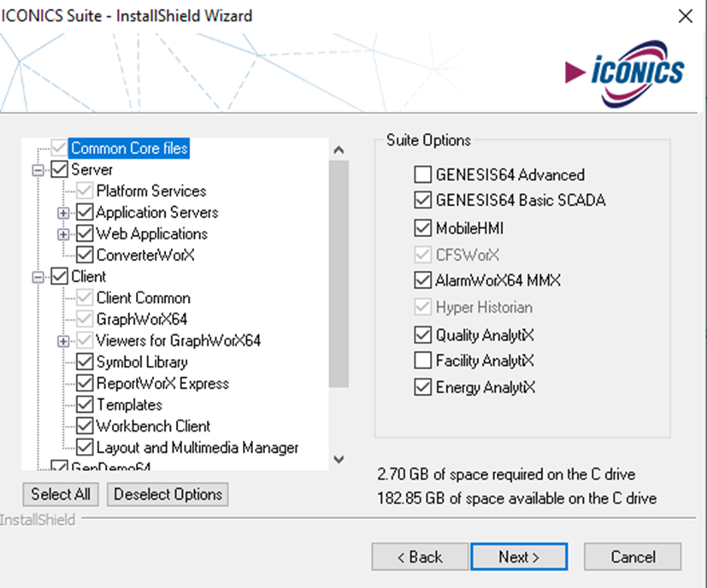Uncheck AlarmWorX64 MMX suite option
Image resolution: width=707 pixels, height=588 pixels.
[422, 280]
